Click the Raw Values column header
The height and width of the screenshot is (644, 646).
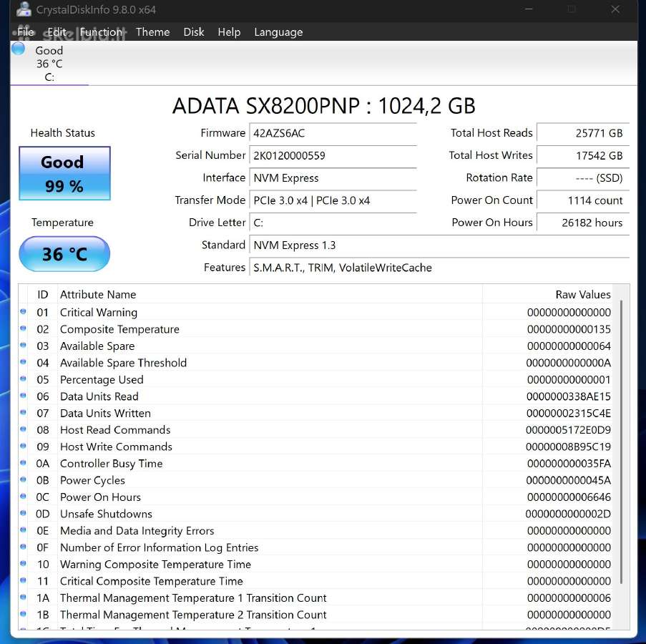pyautogui.click(x=547, y=295)
